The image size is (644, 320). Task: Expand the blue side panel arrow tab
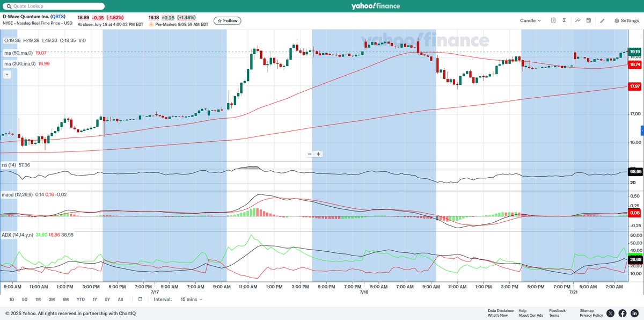click(x=642, y=131)
